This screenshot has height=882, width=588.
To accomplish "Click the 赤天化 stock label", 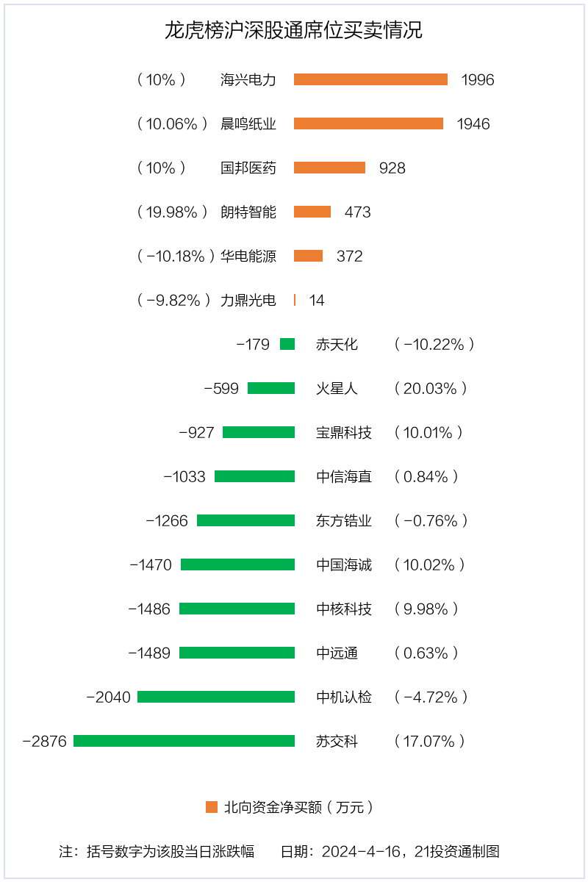I will point(337,344).
